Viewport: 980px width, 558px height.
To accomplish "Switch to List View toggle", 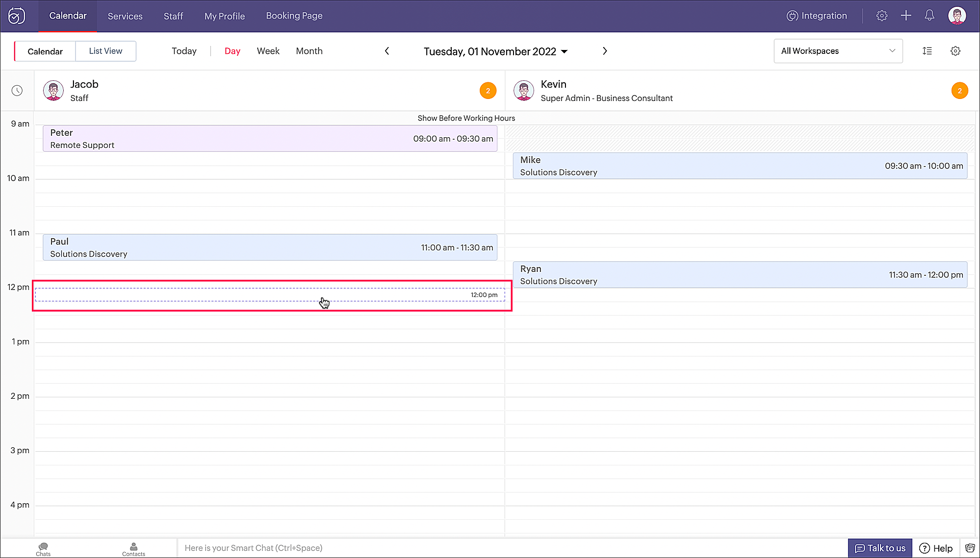I will [105, 51].
